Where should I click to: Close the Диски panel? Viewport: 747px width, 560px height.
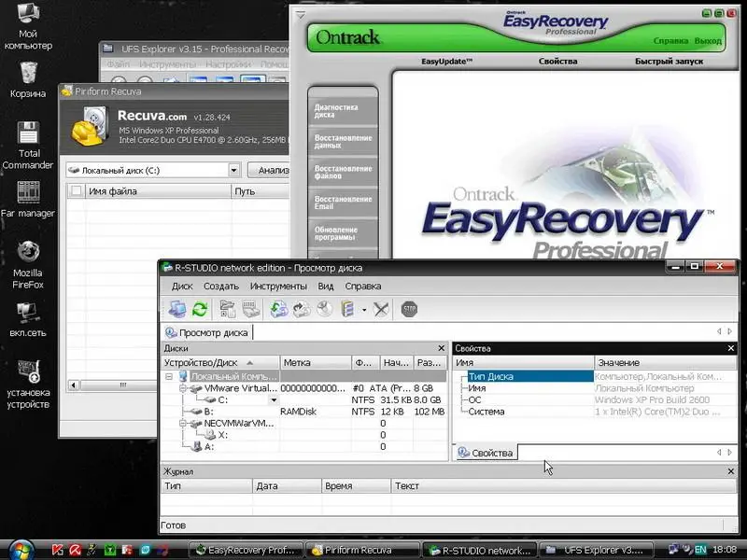coord(441,348)
